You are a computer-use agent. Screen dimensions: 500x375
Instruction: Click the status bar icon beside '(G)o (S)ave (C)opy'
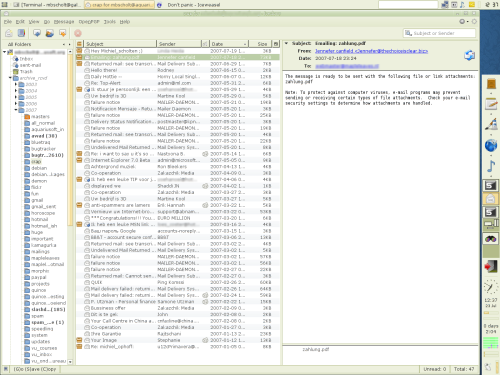click(6, 369)
